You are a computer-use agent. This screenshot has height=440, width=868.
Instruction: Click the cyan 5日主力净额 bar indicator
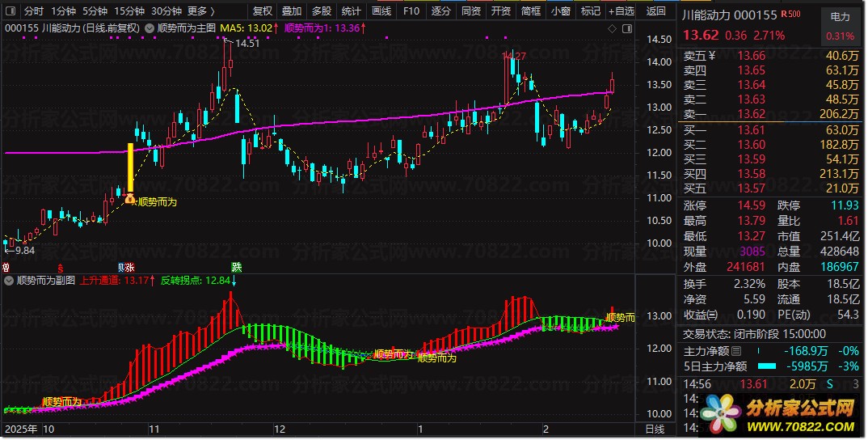pyautogui.click(x=769, y=366)
